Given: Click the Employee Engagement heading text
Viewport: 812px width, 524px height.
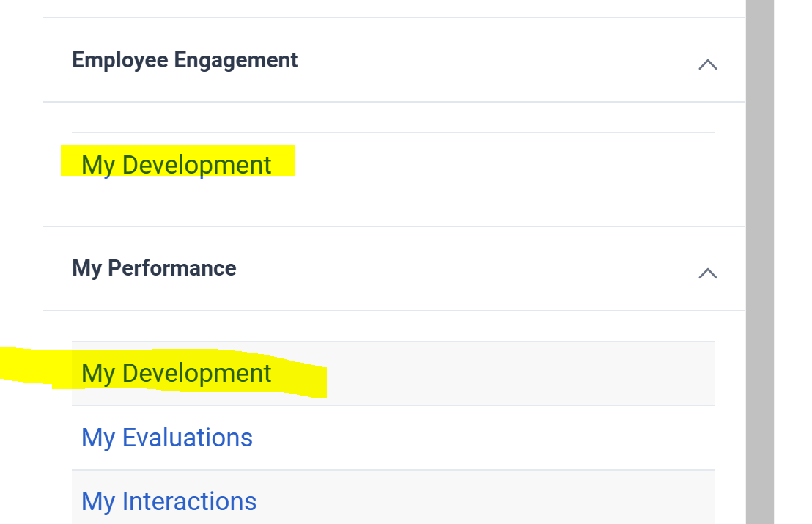Looking at the screenshot, I should 185,60.
